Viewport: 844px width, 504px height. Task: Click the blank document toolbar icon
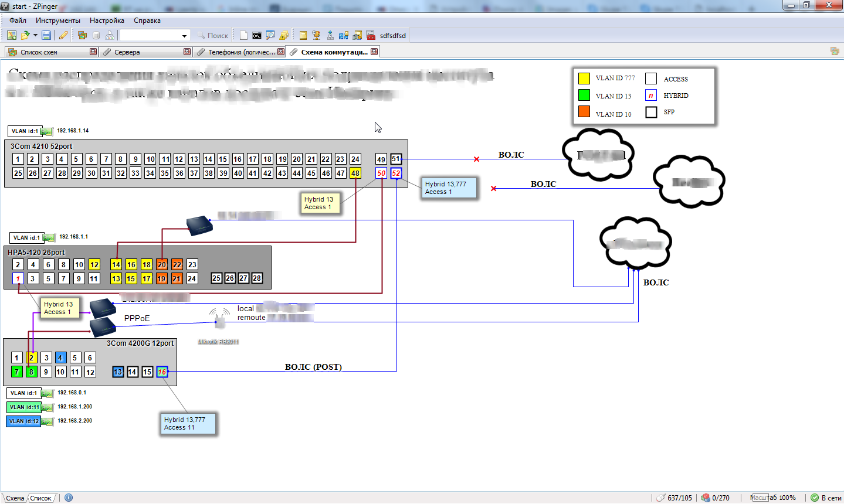click(x=243, y=36)
